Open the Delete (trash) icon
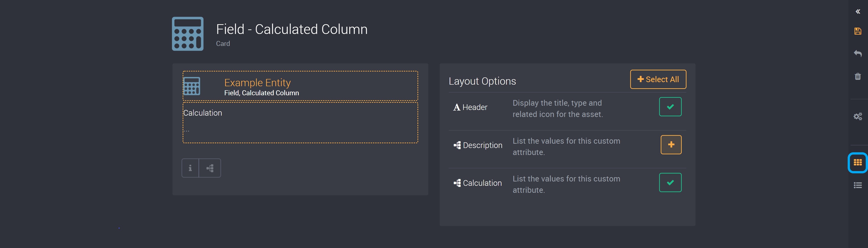Screen dimensions: 868x248 point(858,76)
